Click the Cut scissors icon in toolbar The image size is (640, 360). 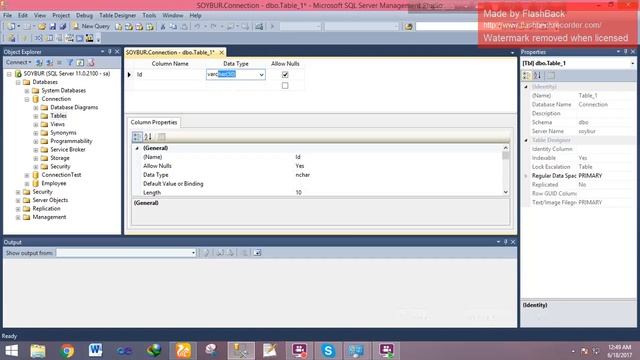click(163, 27)
